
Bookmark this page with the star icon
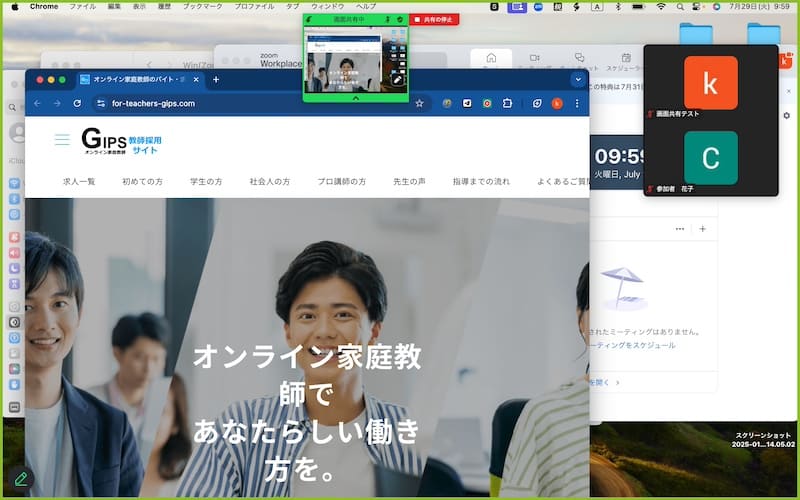click(x=420, y=103)
